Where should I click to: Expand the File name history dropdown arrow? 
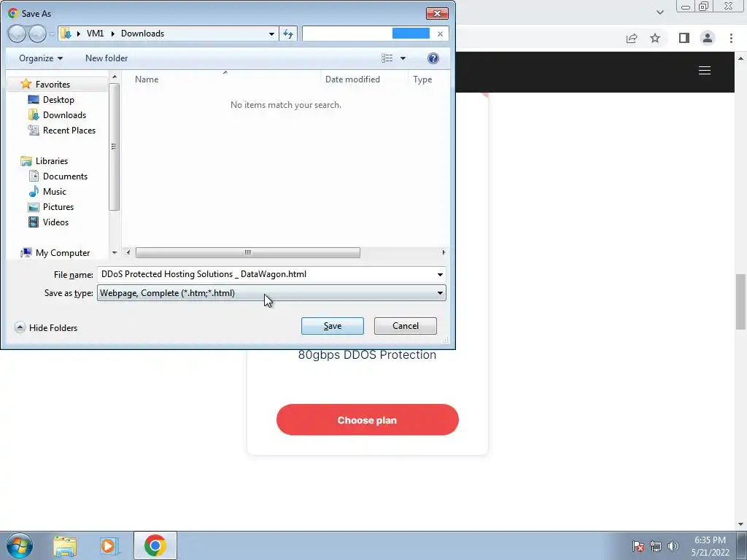pyautogui.click(x=440, y=275)
